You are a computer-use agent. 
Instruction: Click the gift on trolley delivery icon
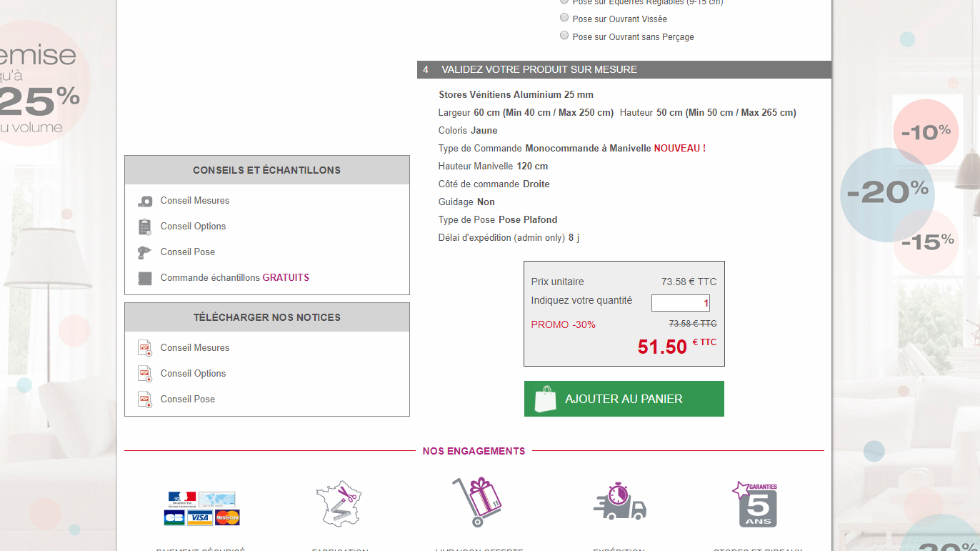478,502
